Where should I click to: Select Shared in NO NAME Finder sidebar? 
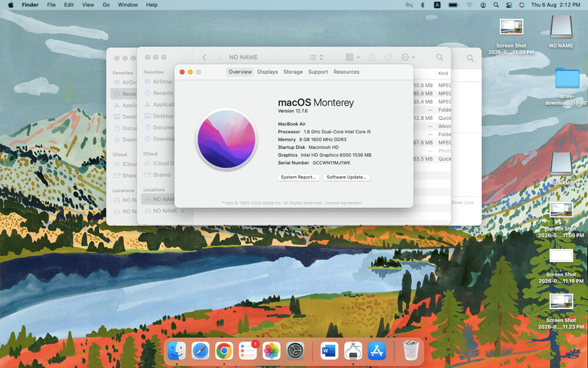[x=158, y=175]
